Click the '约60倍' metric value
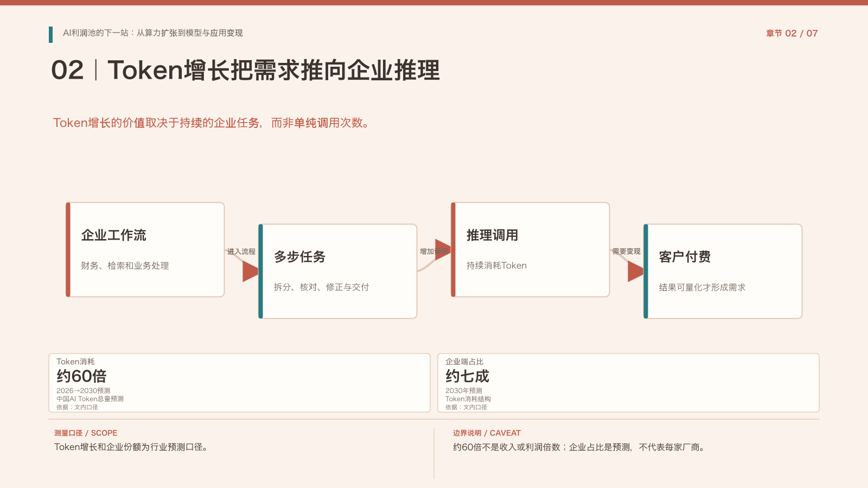Viewport: 868px width, 488px height. click(x=81, y=376)
